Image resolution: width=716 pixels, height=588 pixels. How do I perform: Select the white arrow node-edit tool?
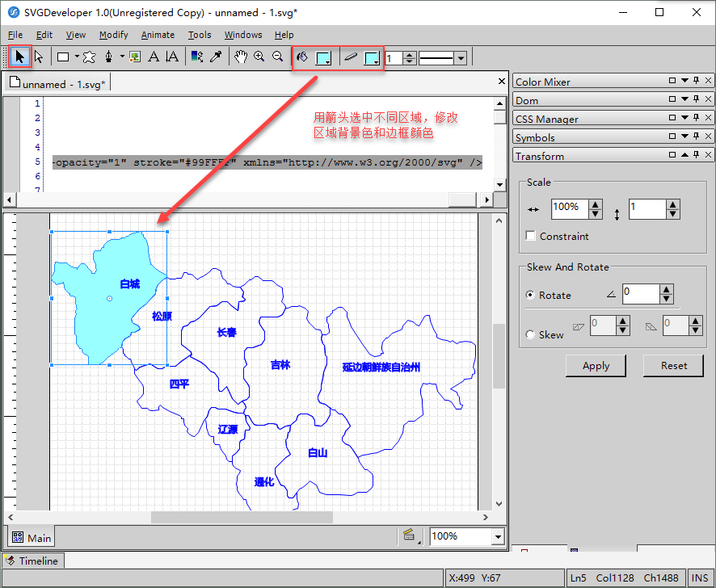pyautogui.click(x=39, y=57)
